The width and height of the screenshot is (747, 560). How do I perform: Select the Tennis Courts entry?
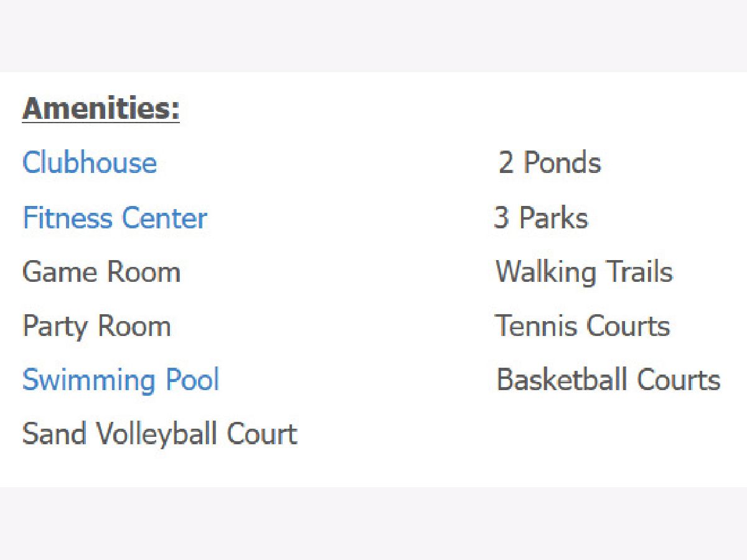coord(582,326)
